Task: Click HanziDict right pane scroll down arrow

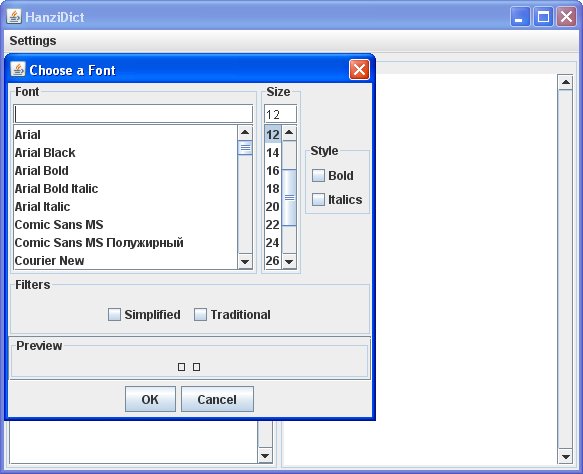Action: tap(566, 457)
